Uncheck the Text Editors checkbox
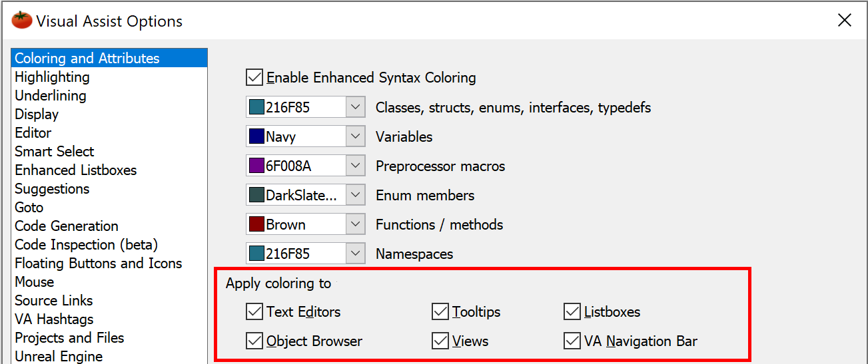Image resolution: width=868 pixels, height=364 pixels. pos(254,311)
